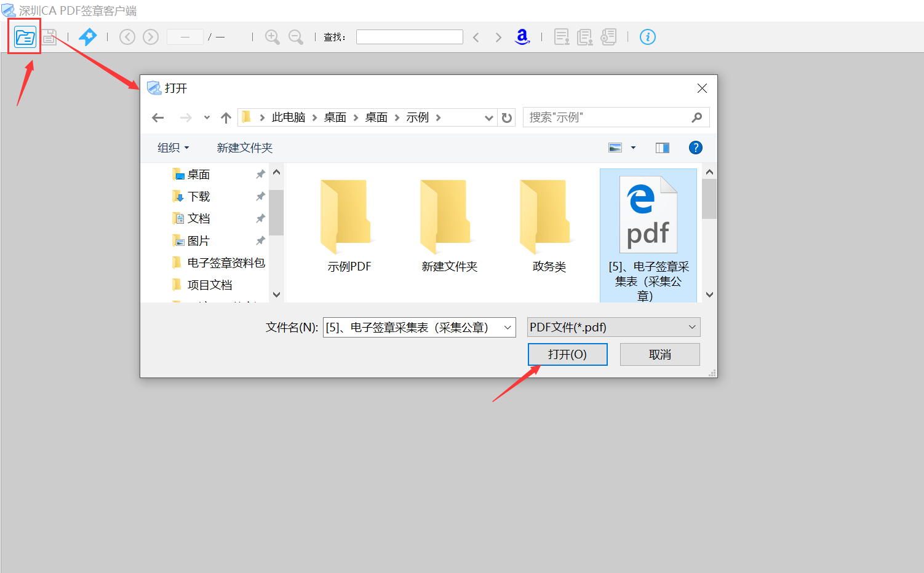
Task: Open the 组织 dropdown menu
Action: tap(173, 148)
